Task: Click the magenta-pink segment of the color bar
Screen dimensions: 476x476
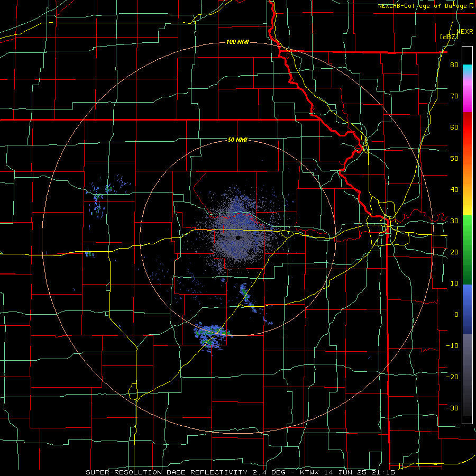Action: pos(467,94)
